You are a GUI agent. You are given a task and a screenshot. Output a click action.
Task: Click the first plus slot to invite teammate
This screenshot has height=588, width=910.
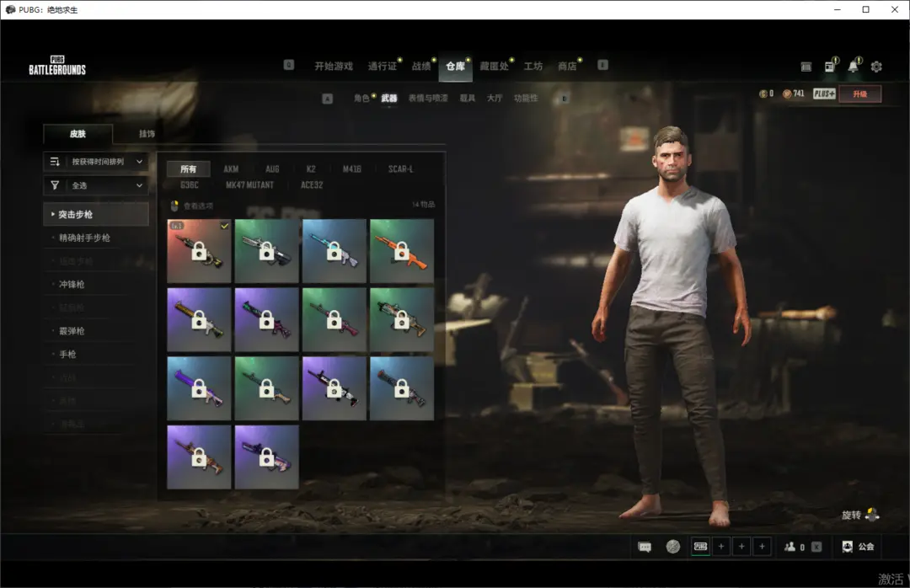coord(721,546)
